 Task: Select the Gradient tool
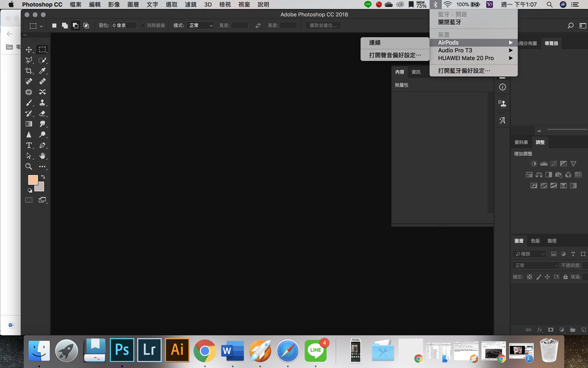(x=29, y=124)
